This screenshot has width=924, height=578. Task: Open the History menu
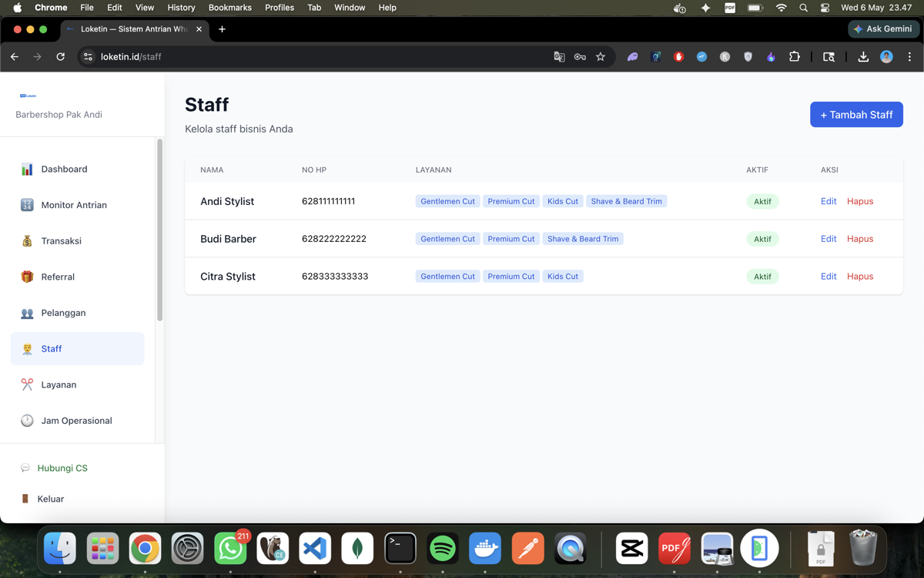coord(181,8)
